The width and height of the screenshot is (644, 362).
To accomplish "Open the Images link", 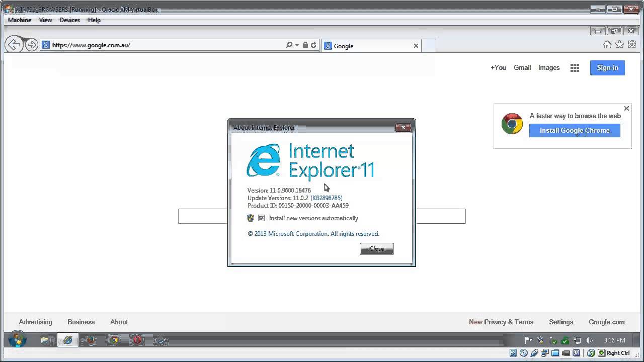I will 549,67.
